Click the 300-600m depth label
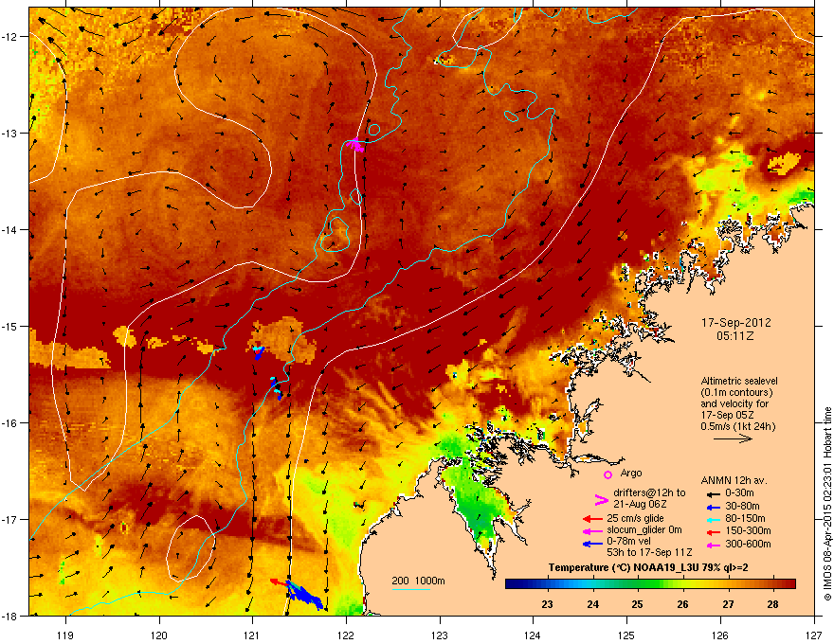This screenshot has width=834, height=644. click(748, 545)
